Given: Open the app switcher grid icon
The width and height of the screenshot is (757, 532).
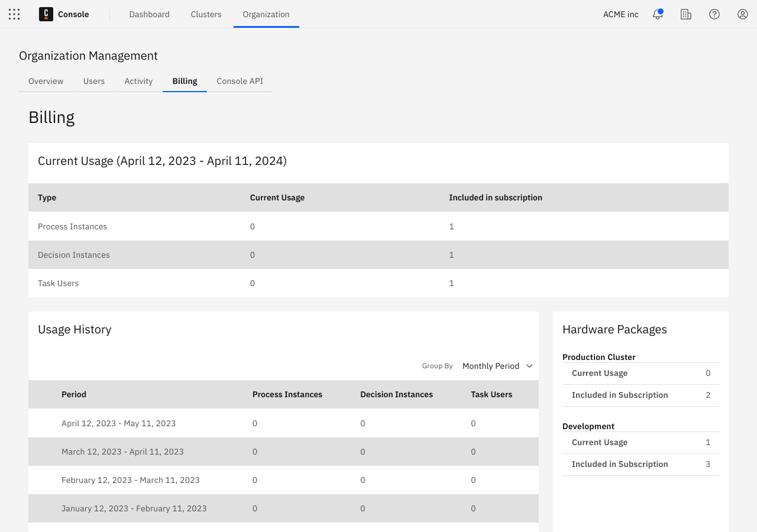Looking at the screenshot, I should point(14,14).
